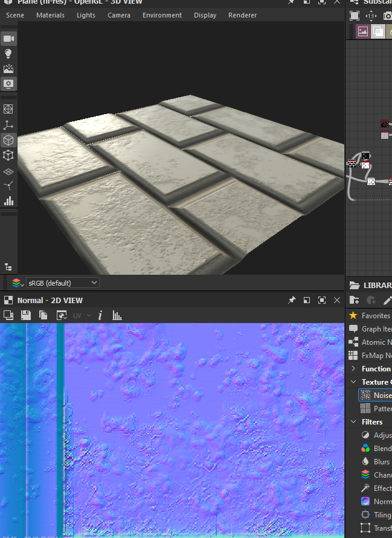Select the Noises entry under Texture Generators
This screenshot has height=538, width=392.
376,395
